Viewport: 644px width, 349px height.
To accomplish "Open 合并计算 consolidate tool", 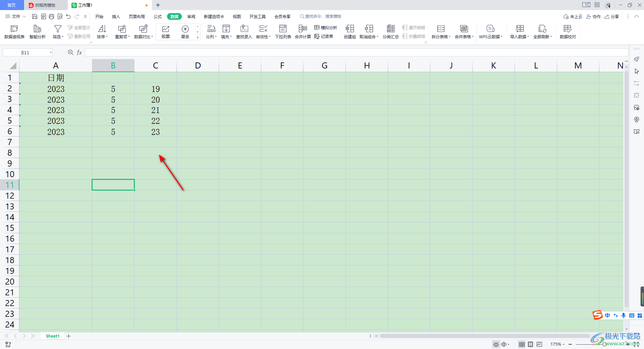I will tap(303, 32).
